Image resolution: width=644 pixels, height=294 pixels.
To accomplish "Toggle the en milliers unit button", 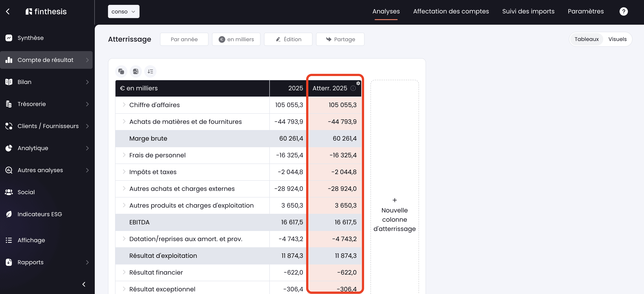I will click(236, 39).
